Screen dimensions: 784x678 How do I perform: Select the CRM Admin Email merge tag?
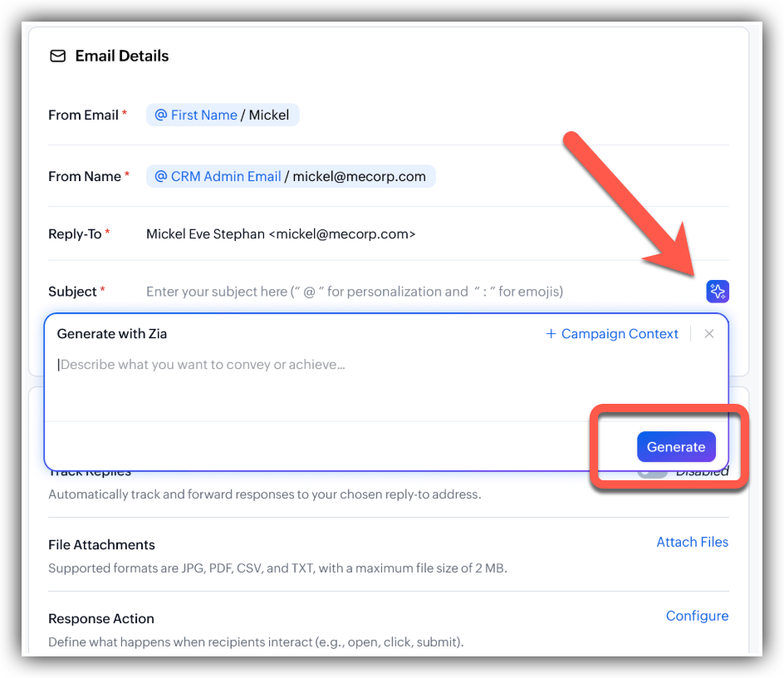coord(291,176)
